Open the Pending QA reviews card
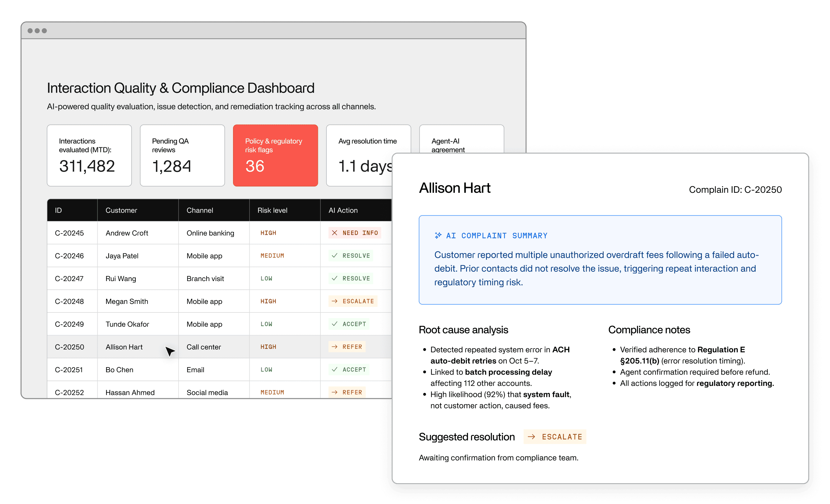 click(182, 155)
